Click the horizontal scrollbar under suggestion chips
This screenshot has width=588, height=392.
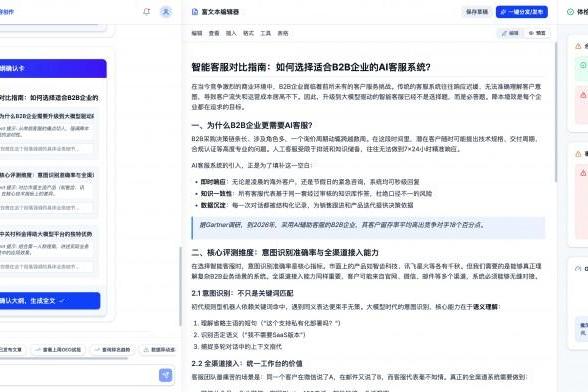[x=64, y=358]
